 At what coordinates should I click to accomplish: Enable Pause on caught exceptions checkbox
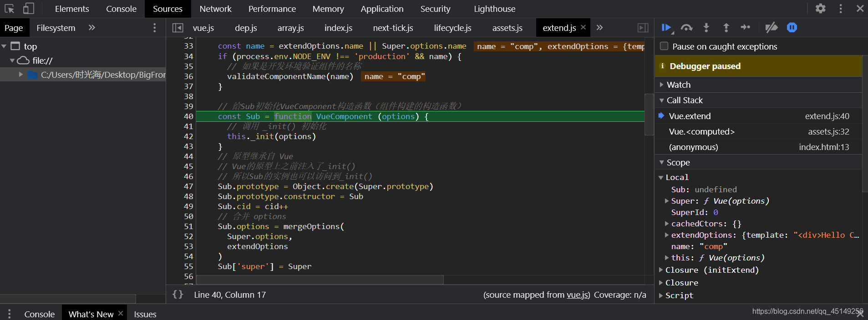664,46
